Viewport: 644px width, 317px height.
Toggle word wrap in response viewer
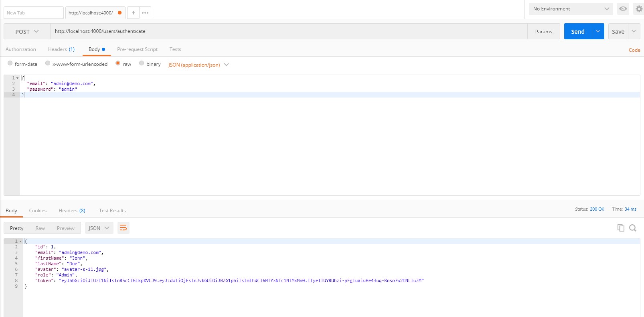coord(123,228)
